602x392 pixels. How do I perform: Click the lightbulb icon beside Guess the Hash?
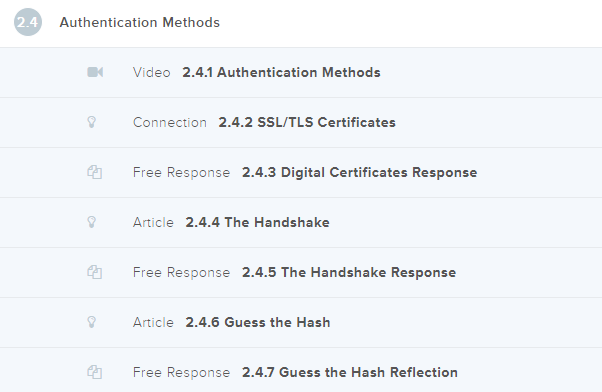click(91, 322)
